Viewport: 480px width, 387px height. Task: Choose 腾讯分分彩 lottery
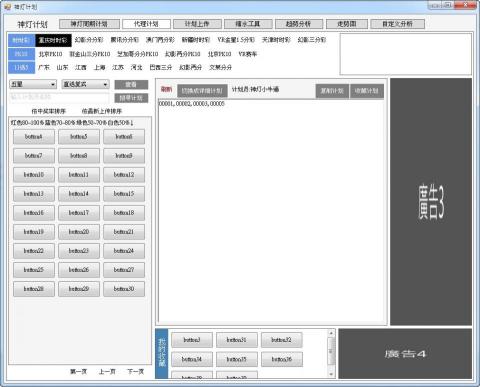coord(125,40)
